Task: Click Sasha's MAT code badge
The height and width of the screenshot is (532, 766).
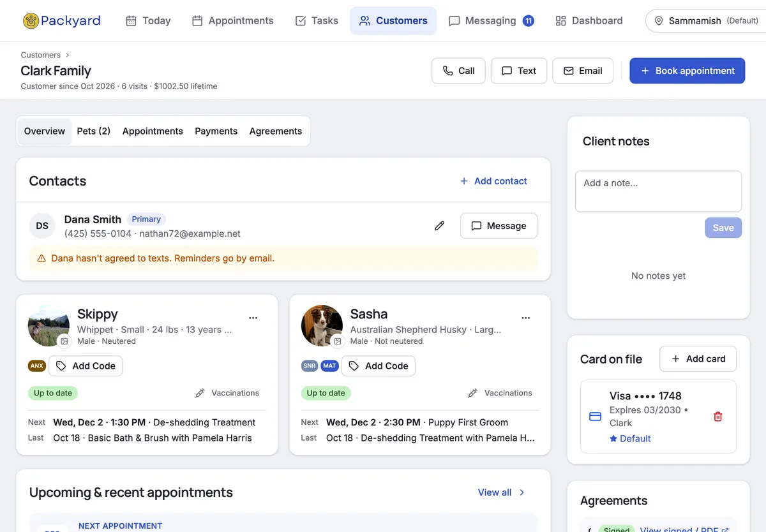Action: point(329,366)
